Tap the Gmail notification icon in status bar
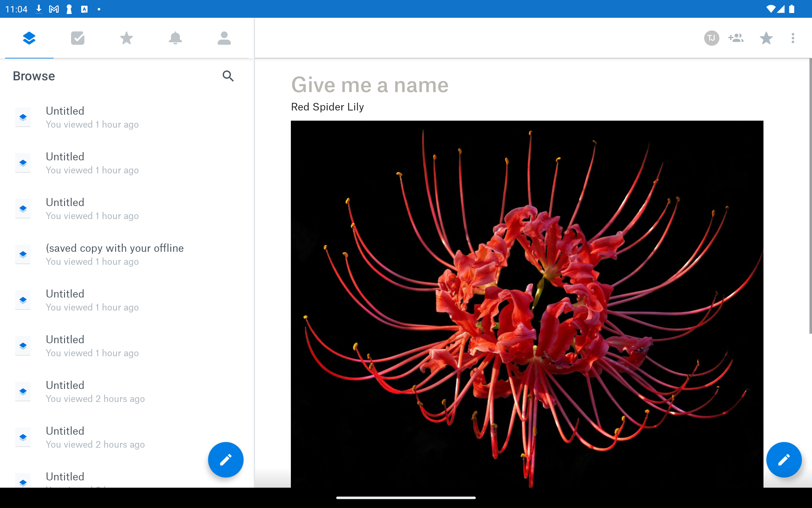 [54, 9]
